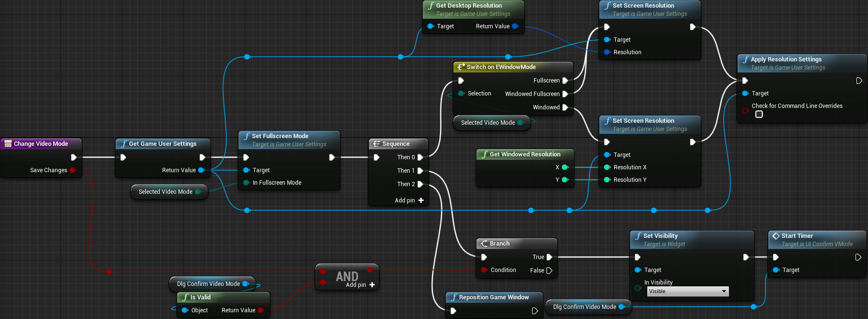
Task: Open the In Visibility dropdown
Action: coord(688,291)
